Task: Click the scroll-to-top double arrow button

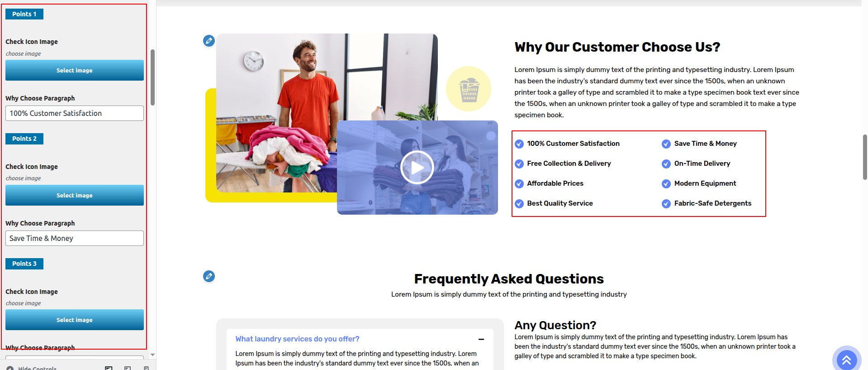Action: pos(846,360)
